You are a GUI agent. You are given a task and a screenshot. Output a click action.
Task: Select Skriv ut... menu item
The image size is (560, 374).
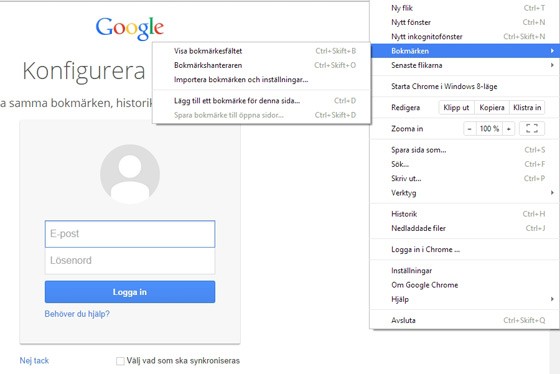[464, 179]
